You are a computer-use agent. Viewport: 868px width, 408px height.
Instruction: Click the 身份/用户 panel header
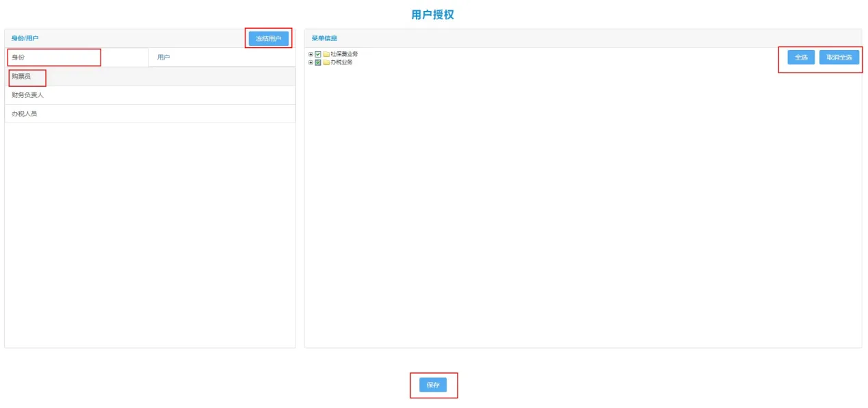25,38
